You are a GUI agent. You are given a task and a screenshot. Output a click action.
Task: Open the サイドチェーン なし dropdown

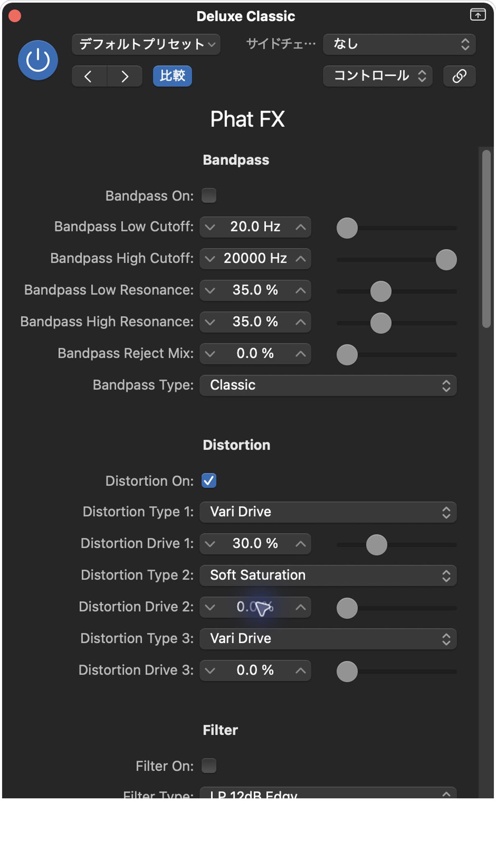coord(399,44)
